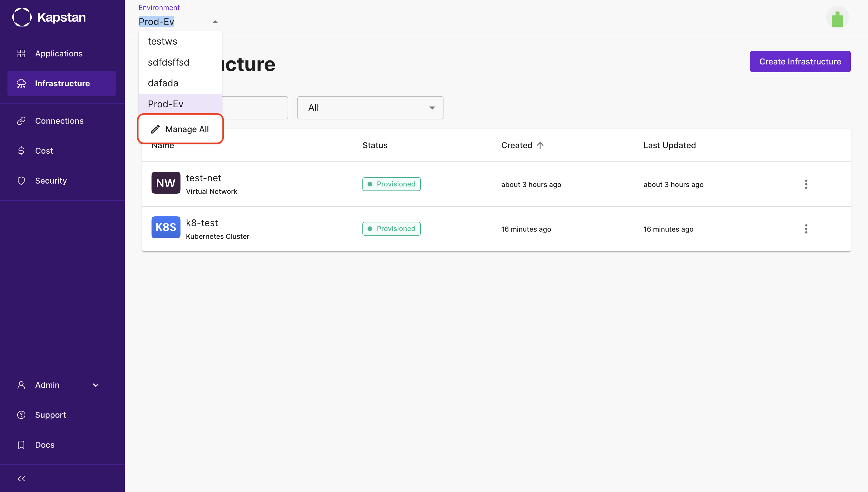Select dafada environment option
The height and width of the screenshot is (492, 868).
pos(163,83)
